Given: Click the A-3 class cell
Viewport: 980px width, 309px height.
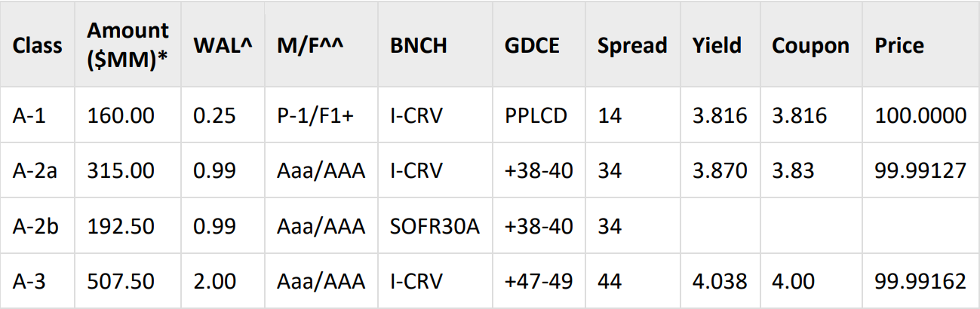Looking at the screenshot, I should (30, 281).
